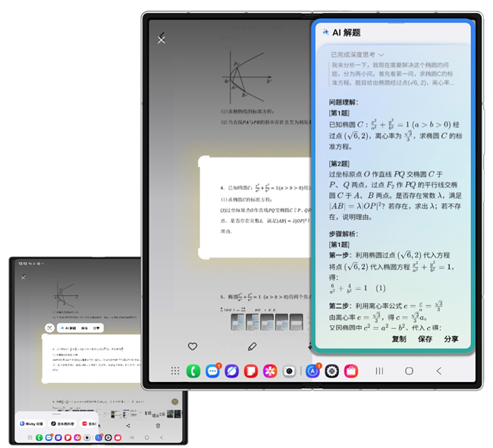The width and height of the screenshot is (493, 448).
Task: Open the pink Gallery app on small device dock
Action: (77, 437)
